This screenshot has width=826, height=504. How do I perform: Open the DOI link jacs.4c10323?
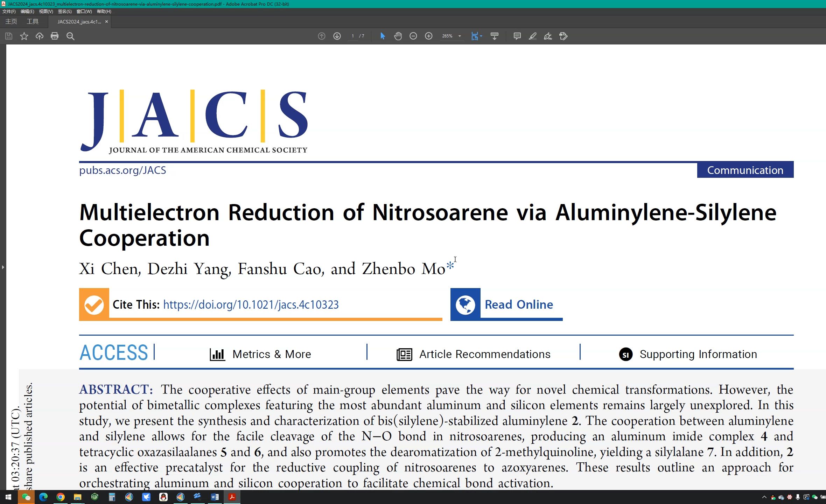point(251,304)
